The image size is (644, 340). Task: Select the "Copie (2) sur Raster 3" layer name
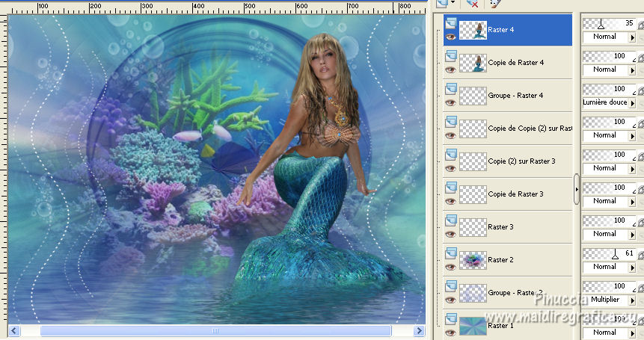(521, 161)
